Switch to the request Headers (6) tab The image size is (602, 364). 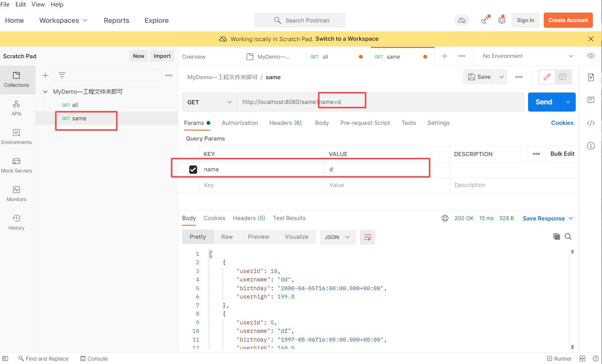tap(285, 123)
